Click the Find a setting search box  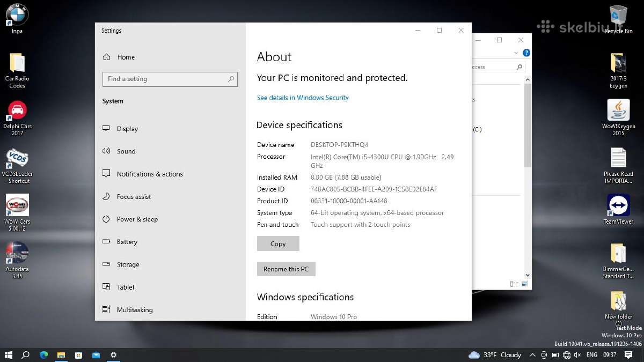(x=170, y=79)
